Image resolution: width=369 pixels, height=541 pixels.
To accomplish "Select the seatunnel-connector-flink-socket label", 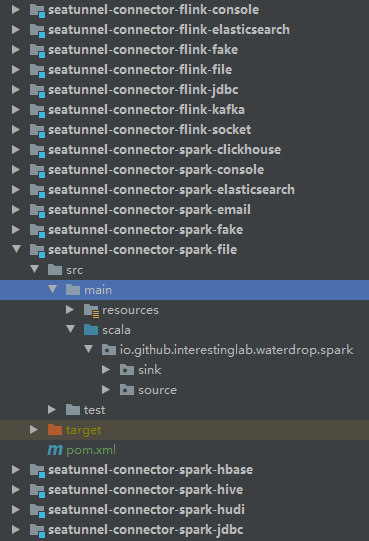I will (x=149, y=130).
